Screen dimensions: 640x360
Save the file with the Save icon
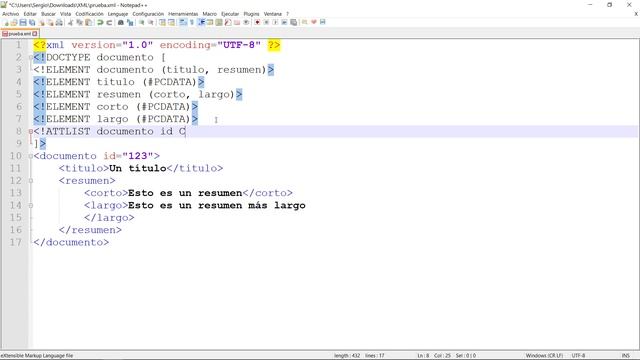coord(23,22)
